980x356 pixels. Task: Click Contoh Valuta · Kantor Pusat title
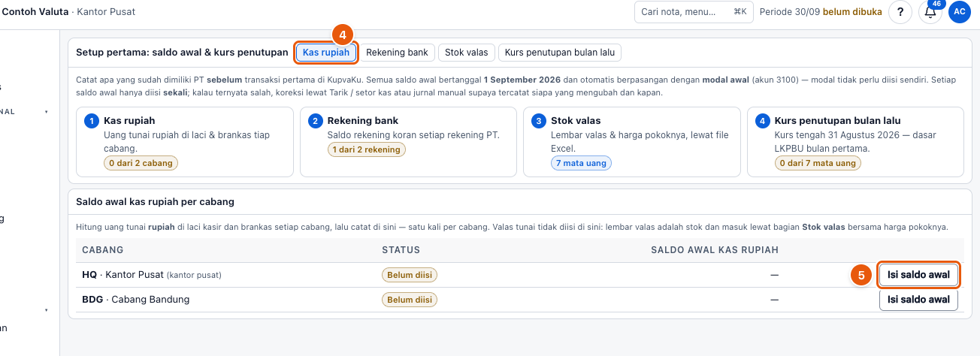(x=69, y=12)
